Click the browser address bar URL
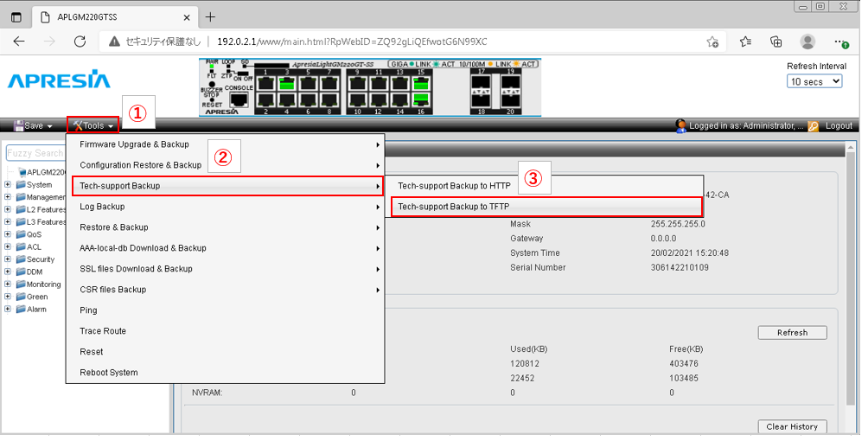 352,42
